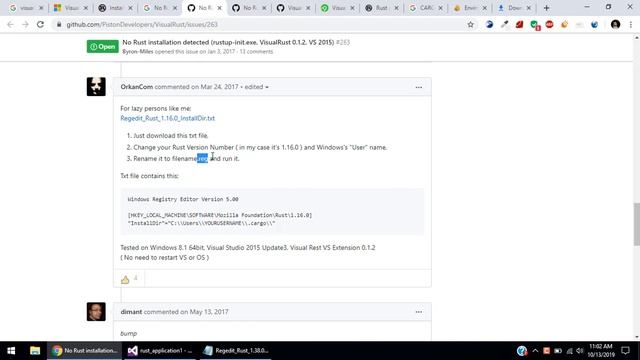The image size is (640, 360).
Task: Open OrkanCom user profile link
Action: click(x=137, y=87)
